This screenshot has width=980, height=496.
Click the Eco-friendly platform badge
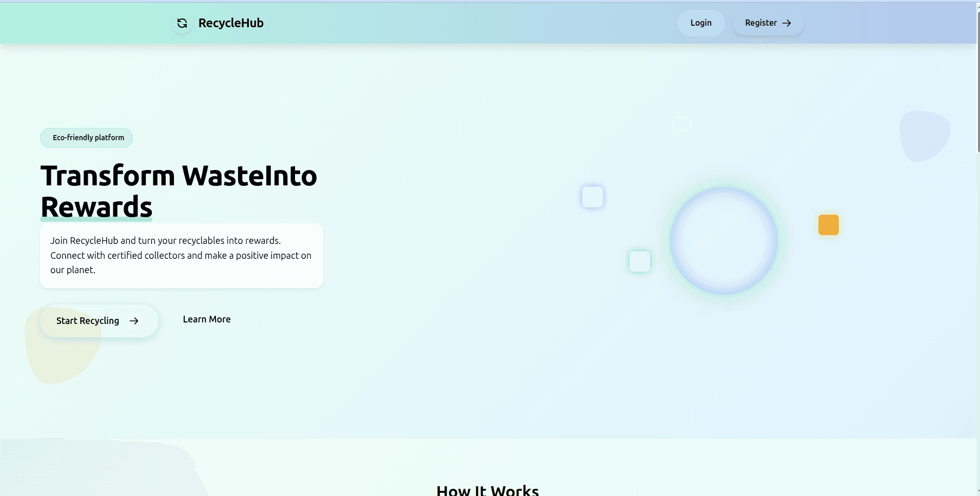[x=87, y=138]
